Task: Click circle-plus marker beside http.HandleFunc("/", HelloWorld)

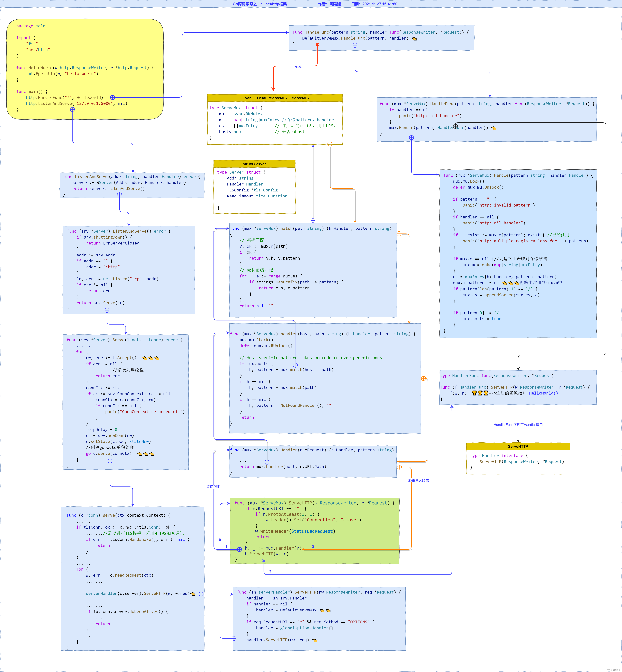Action: [112, 98]
